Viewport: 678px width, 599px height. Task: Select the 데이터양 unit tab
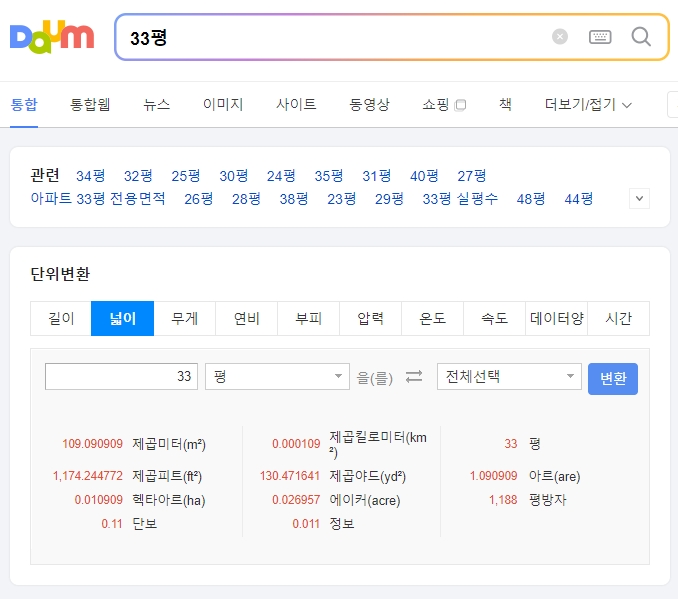pyautogui.click(x=556, y=318)
